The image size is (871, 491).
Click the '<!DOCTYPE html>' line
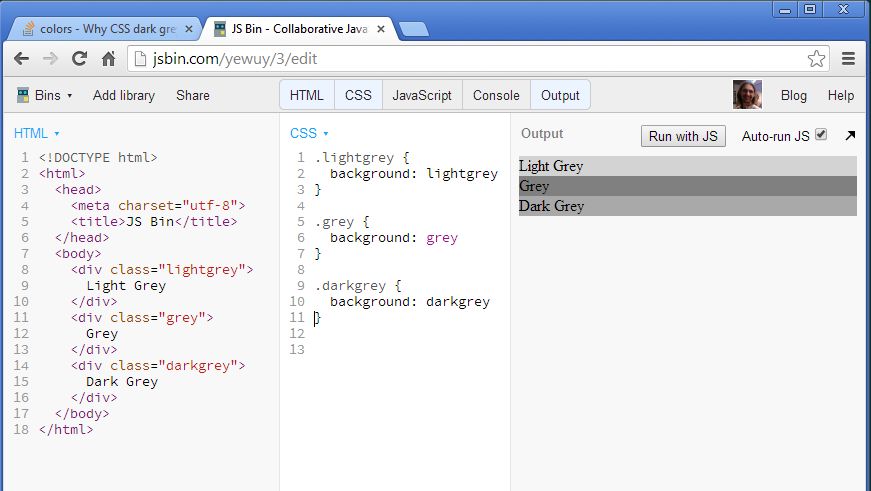(x=98, y=158)
